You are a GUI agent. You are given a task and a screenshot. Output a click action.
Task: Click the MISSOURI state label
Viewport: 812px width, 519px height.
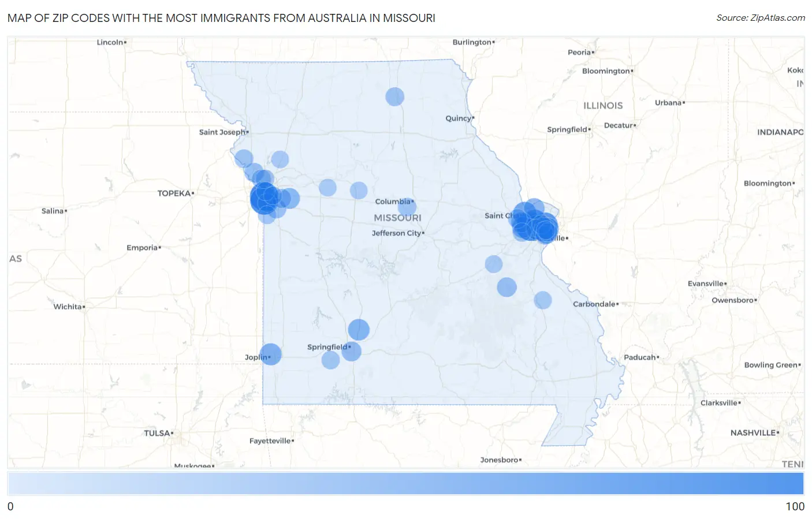[397, 218]
